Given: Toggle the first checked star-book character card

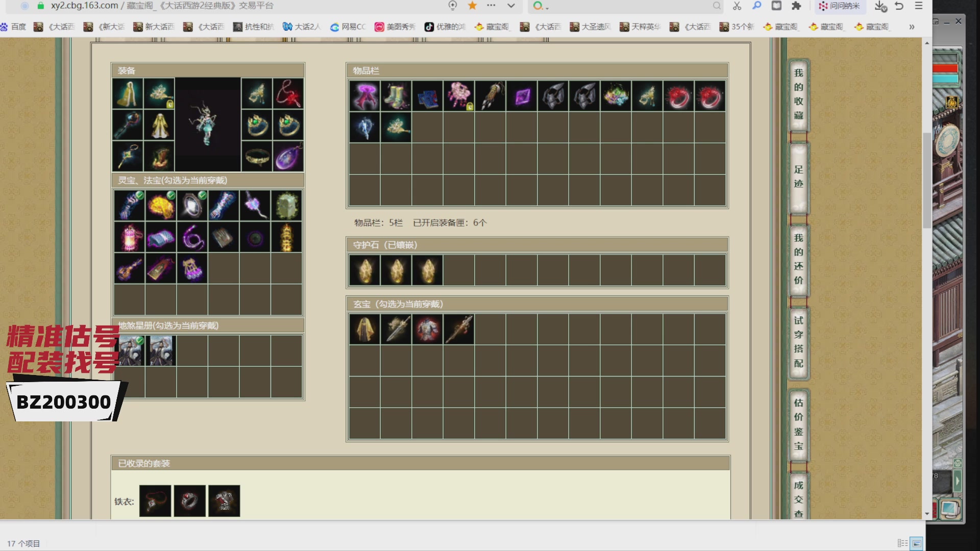Looking at the screenshot, I should [132, 350].
